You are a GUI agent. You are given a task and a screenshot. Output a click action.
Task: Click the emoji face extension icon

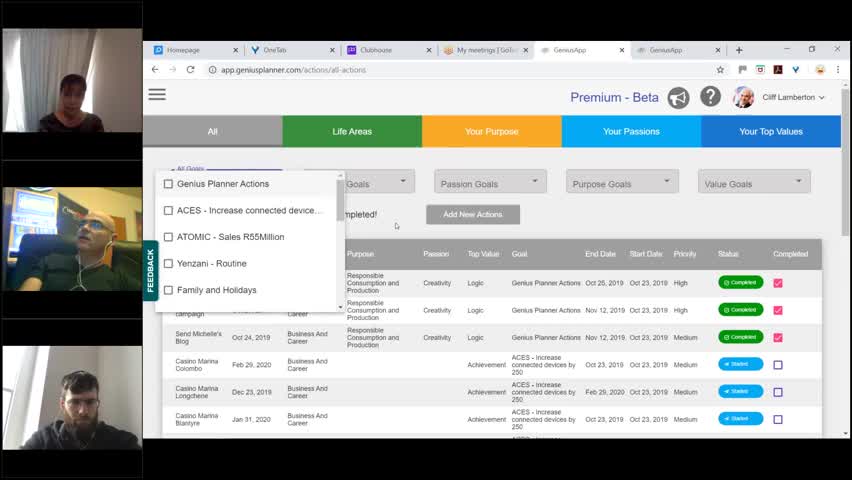pos(820,70)
